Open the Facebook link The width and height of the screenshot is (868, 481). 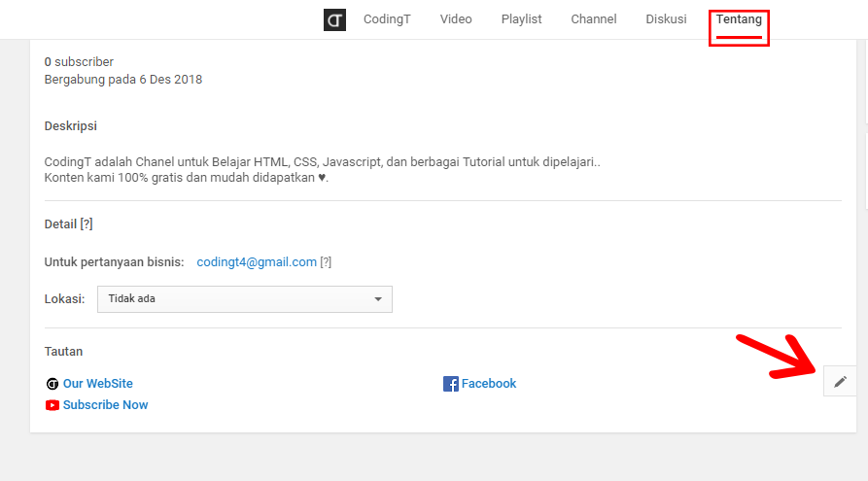click(x=489, y=384)
